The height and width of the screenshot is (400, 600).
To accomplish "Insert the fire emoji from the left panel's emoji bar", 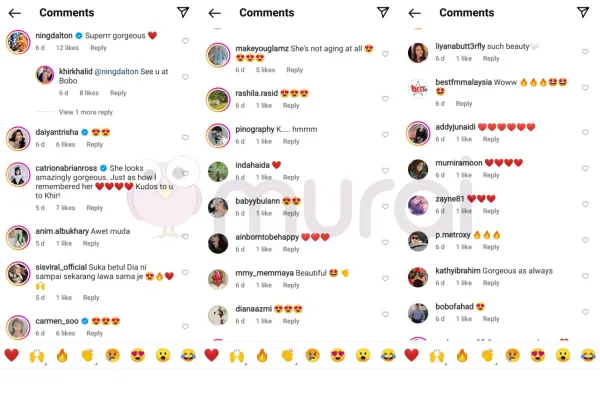I will click(x=62, y=355).
